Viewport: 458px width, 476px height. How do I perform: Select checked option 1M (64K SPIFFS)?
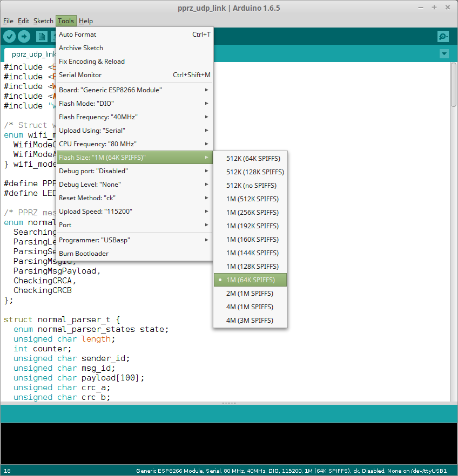[x=250, y=280]
